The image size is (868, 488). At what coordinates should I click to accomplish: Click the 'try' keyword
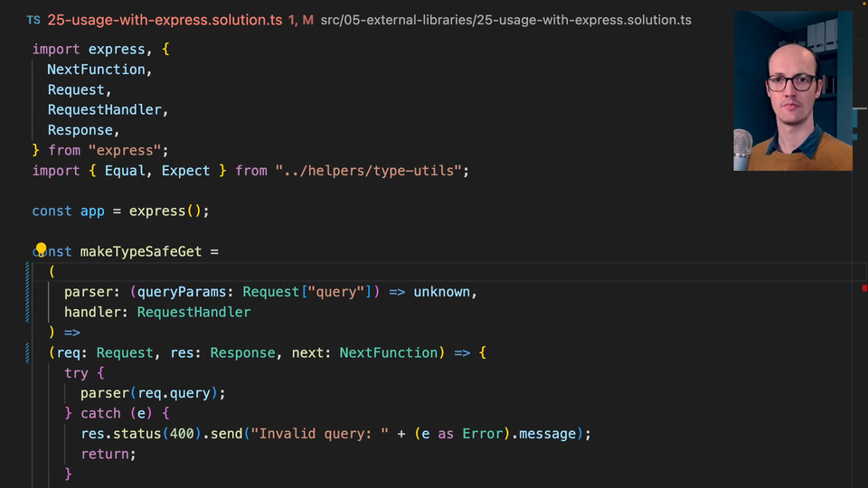pos(76,372)
